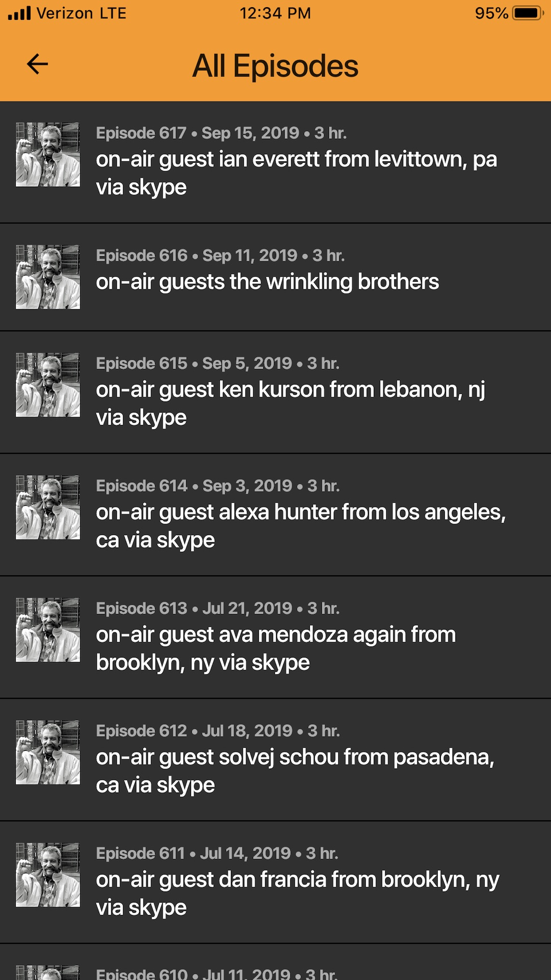Select Episode 614 cover thumbnail
This screenshot has width=551, height=980.
pos(48,507)
